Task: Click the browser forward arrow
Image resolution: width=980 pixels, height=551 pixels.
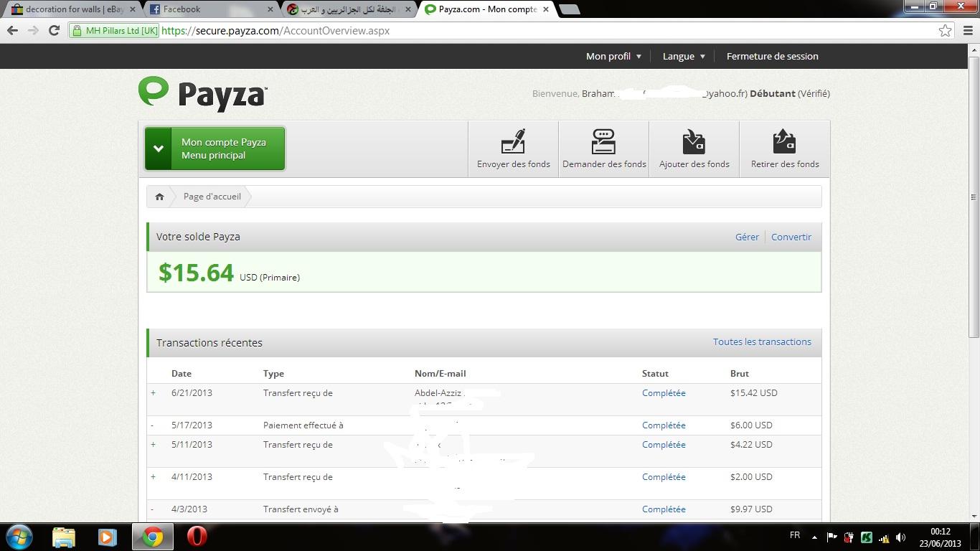Action: coord(33,31)
